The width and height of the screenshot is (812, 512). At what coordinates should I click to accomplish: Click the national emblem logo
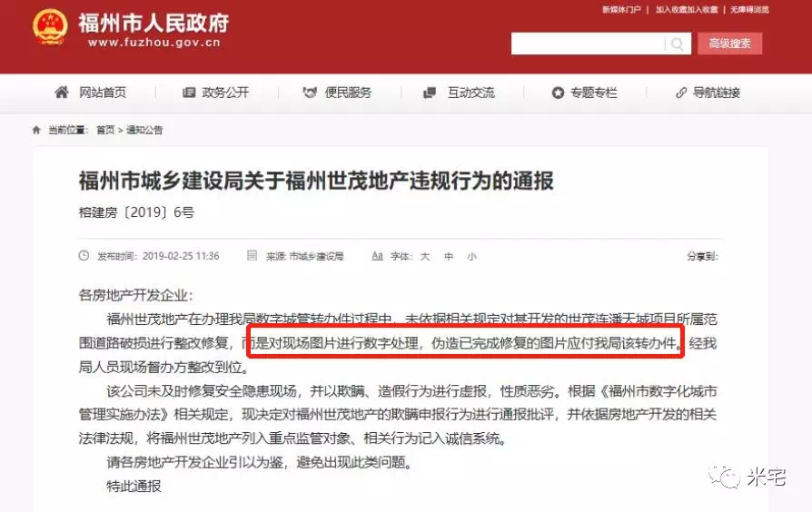pyautogui.click(x=50, y=26)
